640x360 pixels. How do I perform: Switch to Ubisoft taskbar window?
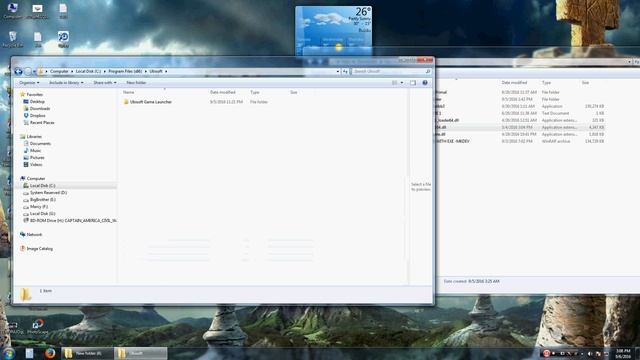pos(141,353)
